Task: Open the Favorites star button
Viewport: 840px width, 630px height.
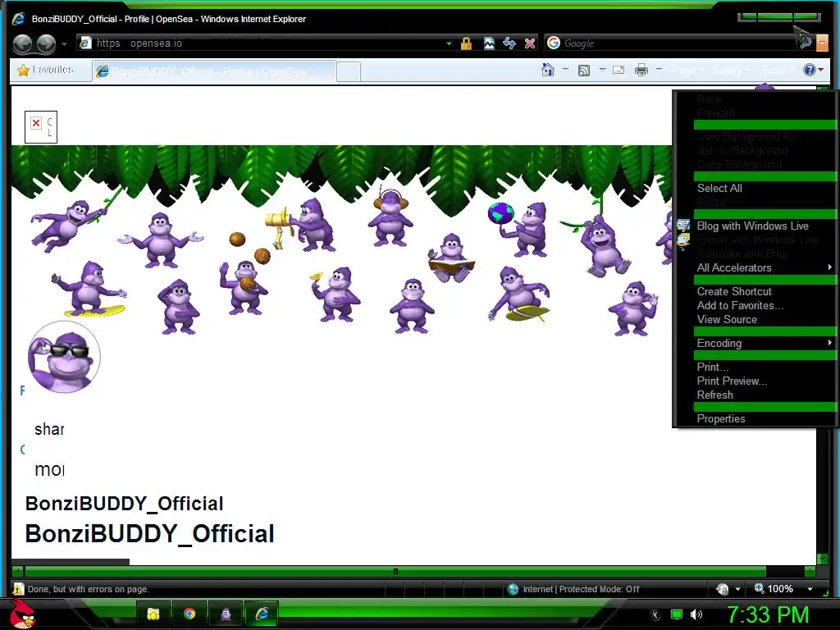Action: [46, 71]
